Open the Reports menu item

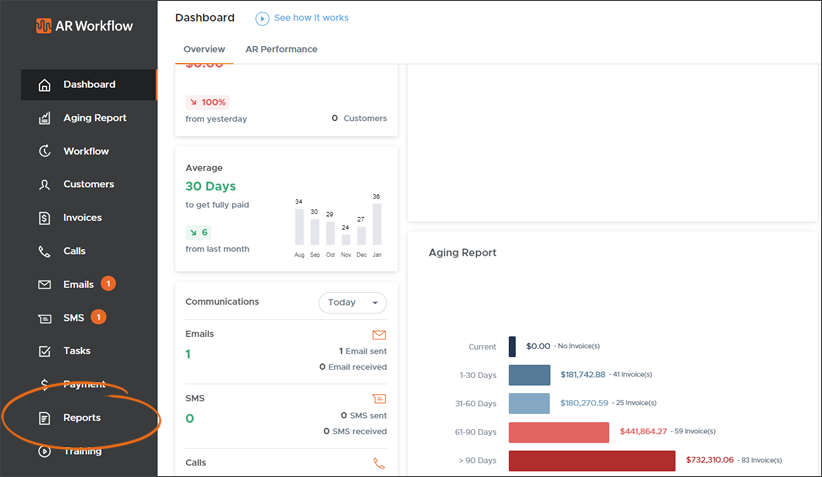coord(81,418)
